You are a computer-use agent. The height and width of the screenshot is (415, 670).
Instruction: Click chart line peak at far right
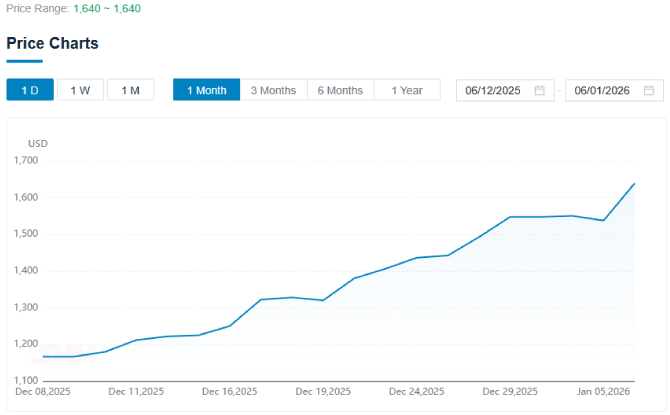pos(635,184)
